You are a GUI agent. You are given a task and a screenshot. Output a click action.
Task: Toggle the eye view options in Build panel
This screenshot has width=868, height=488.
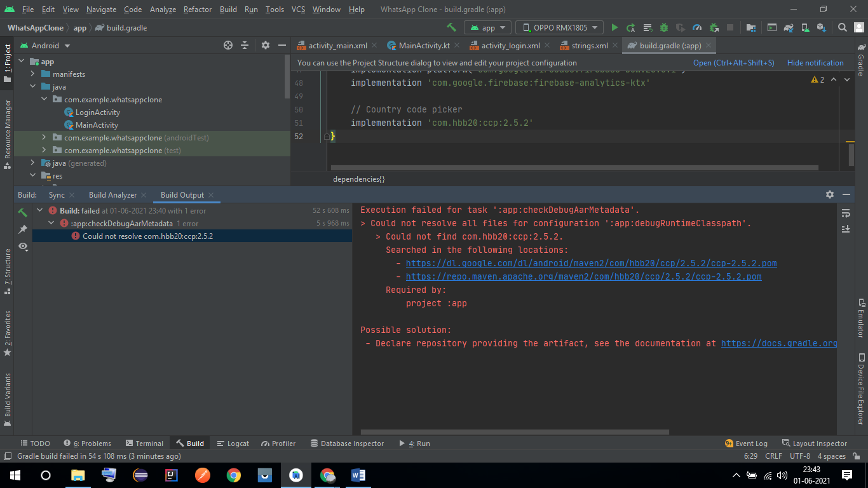pyautogui.click(x=24, y=246)
